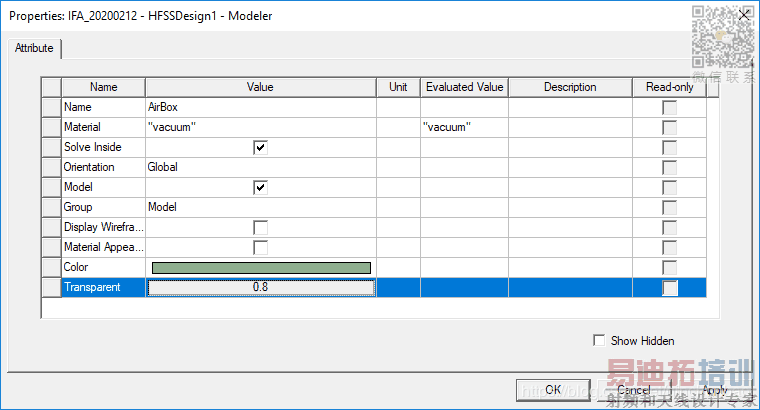The height and width of the screenshot is (410, 760).
Task: Open the Material "vacuum" value dropdown
Action: (x=260, y=127)
